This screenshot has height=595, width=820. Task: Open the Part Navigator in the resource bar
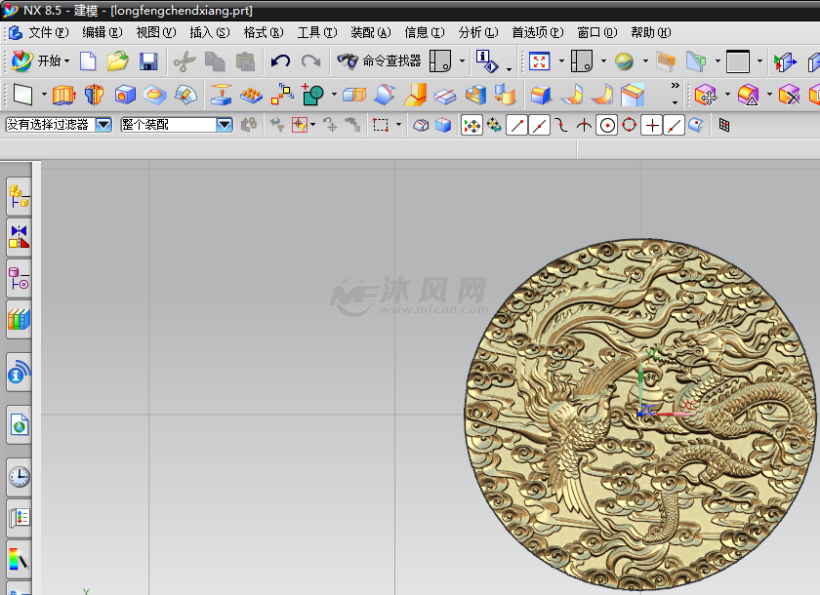pos(19,278)
